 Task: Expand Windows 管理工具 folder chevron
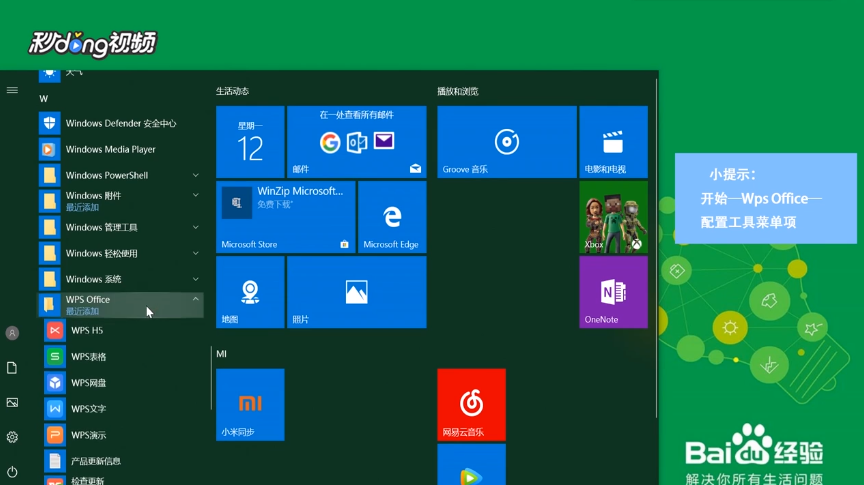(196, 227)
